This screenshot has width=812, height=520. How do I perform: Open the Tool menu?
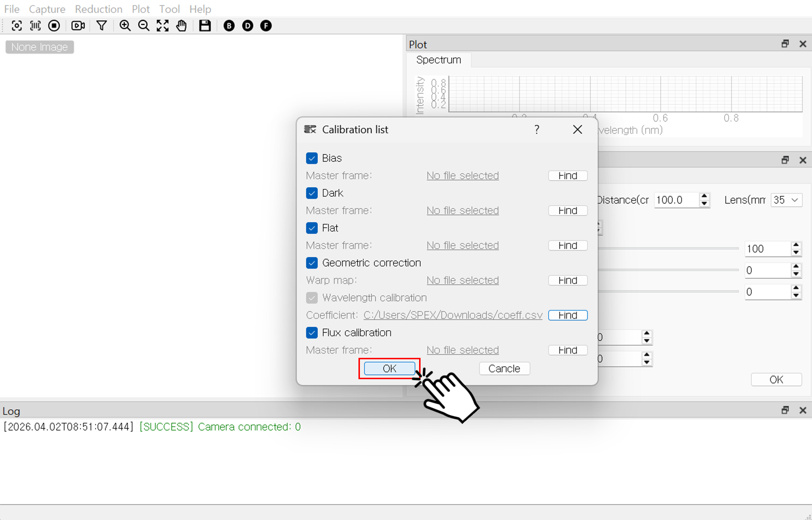coord(169,9)
